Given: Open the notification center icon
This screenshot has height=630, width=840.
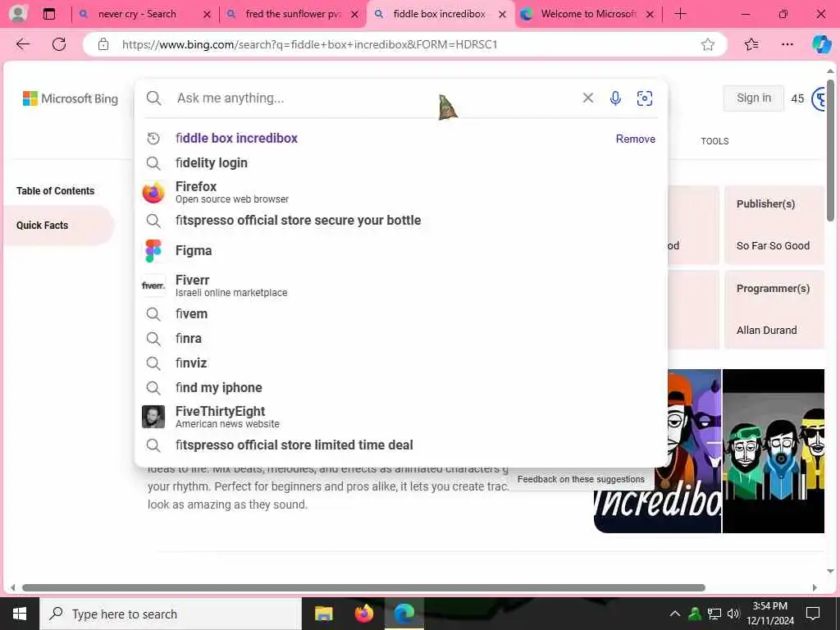Looking at the screenshot, I should (x=813, y=614).
